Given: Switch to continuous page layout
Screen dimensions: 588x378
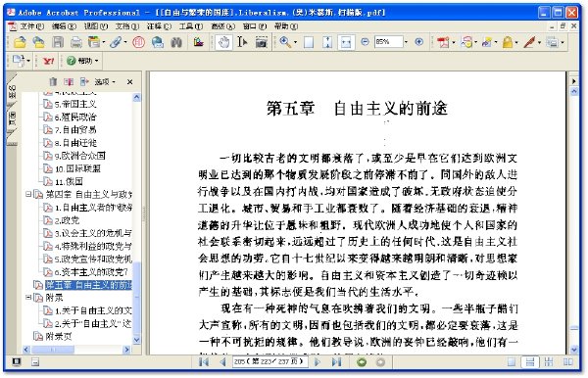Looking at the screenshot, I should (530, 362).
